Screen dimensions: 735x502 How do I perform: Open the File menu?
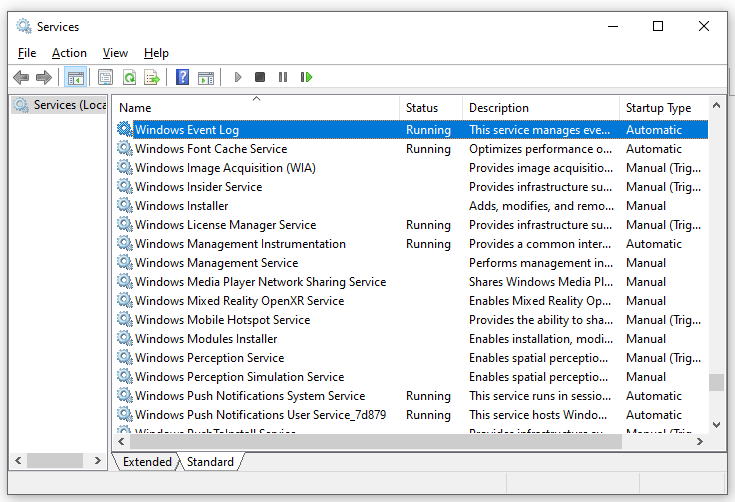[27, 53]
